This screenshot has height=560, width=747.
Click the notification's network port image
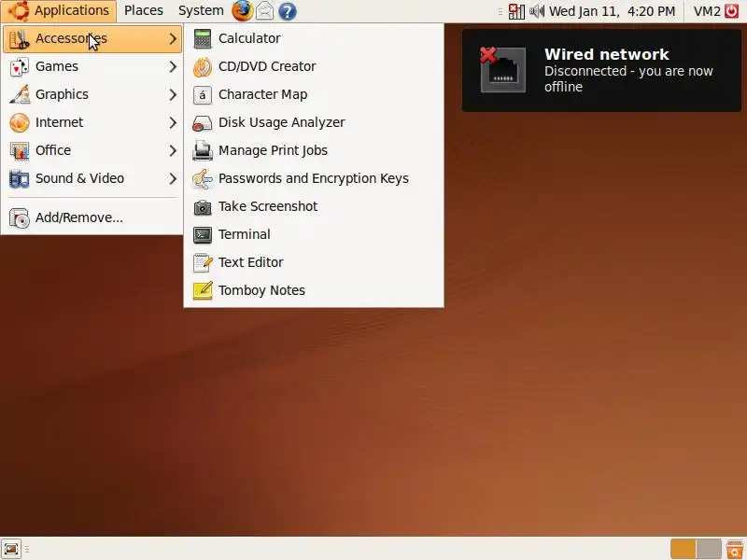pos(502,69)
